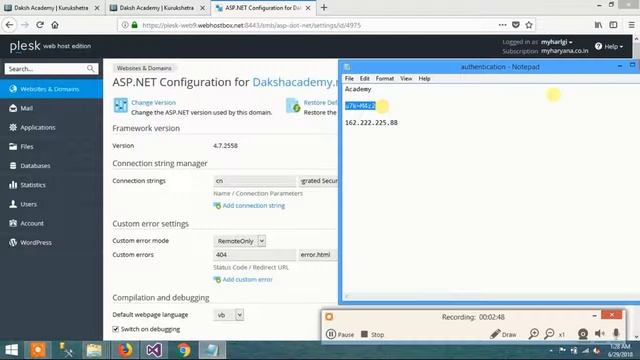Screen dimensions: 640x360
Task: Click the 404 custom error status field
Action: pyautogui.click(x=254, y=255)
